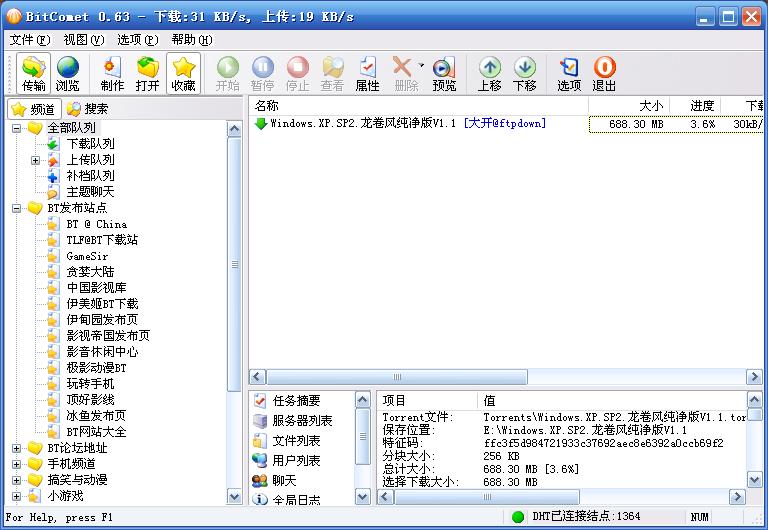This screenshot has width=768, height=530.
Task: Open the 选项(P) menu
Action: click(138, 40)
